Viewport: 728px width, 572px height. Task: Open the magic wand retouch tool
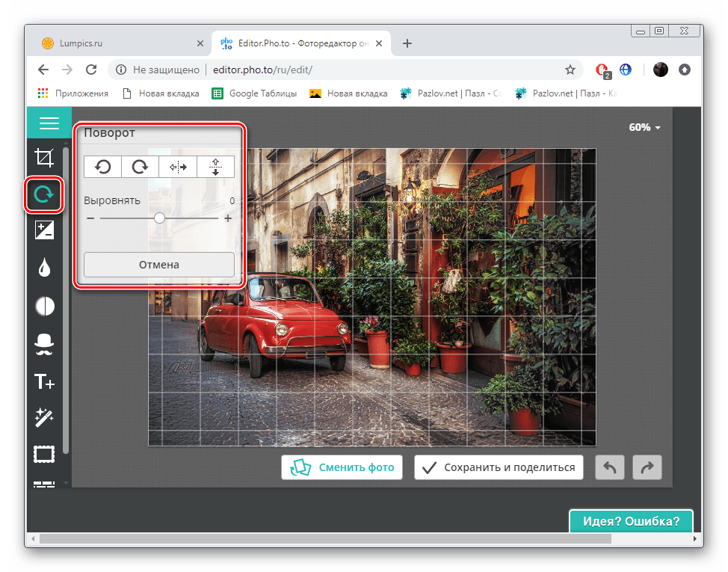click(x=45, y=417)
